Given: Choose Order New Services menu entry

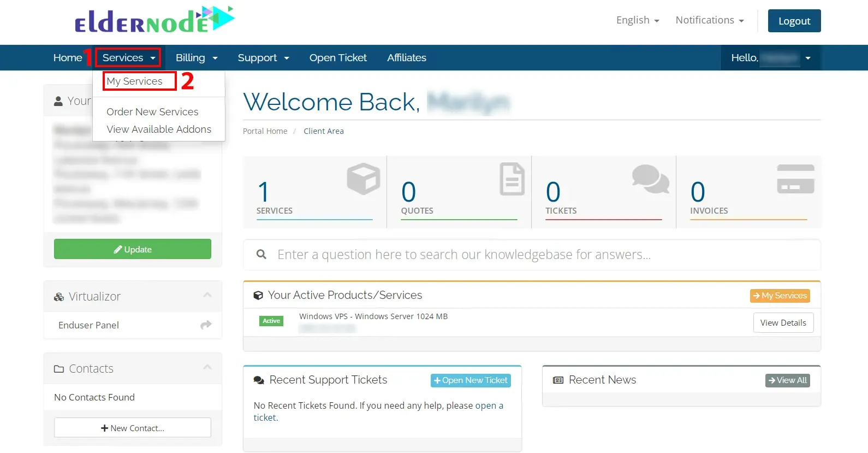Looking at the screenshot, I should [x=152, y=111].
